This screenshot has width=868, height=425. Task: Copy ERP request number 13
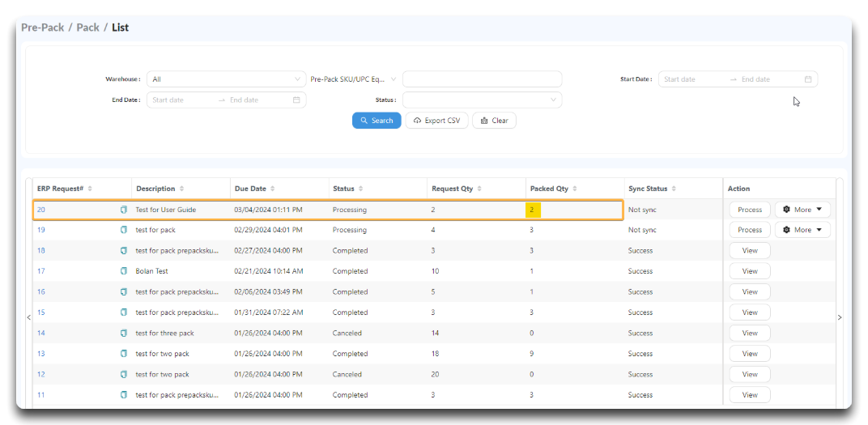tap(123, 354)
